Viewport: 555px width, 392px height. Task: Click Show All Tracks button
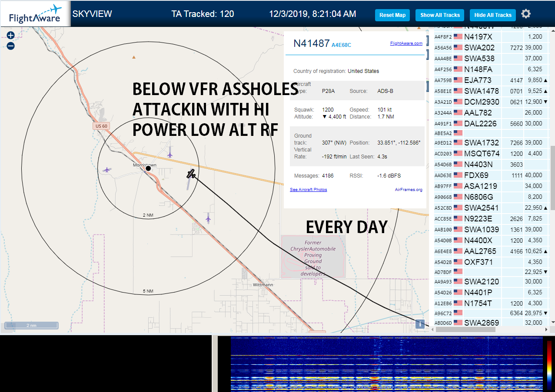(440, 15)
